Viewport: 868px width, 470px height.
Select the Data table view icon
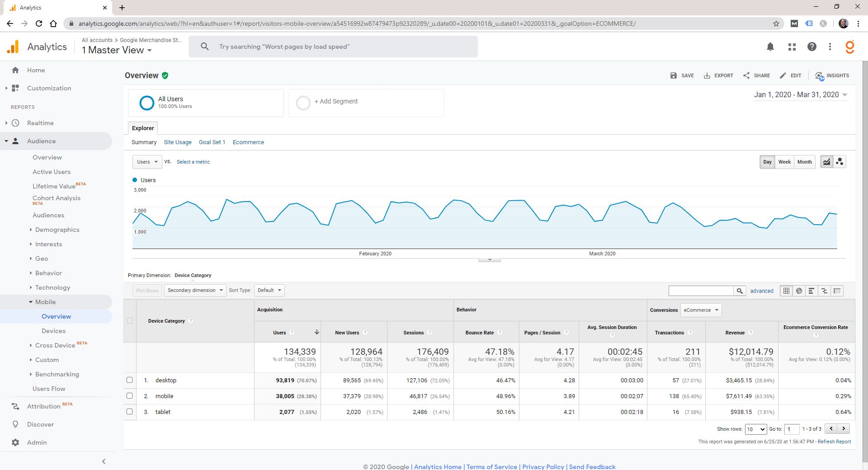click(x=787, y=291)
